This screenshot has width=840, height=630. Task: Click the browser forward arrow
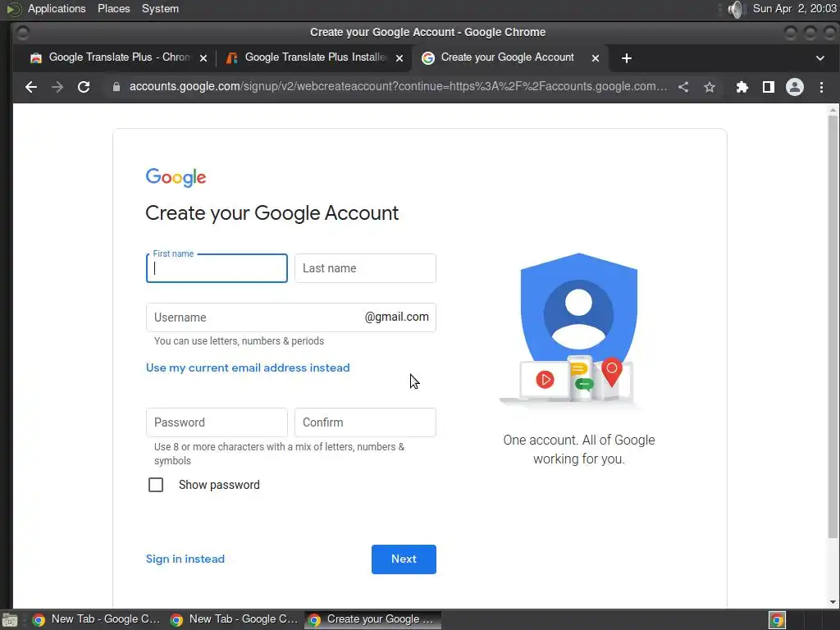[57, 87]
